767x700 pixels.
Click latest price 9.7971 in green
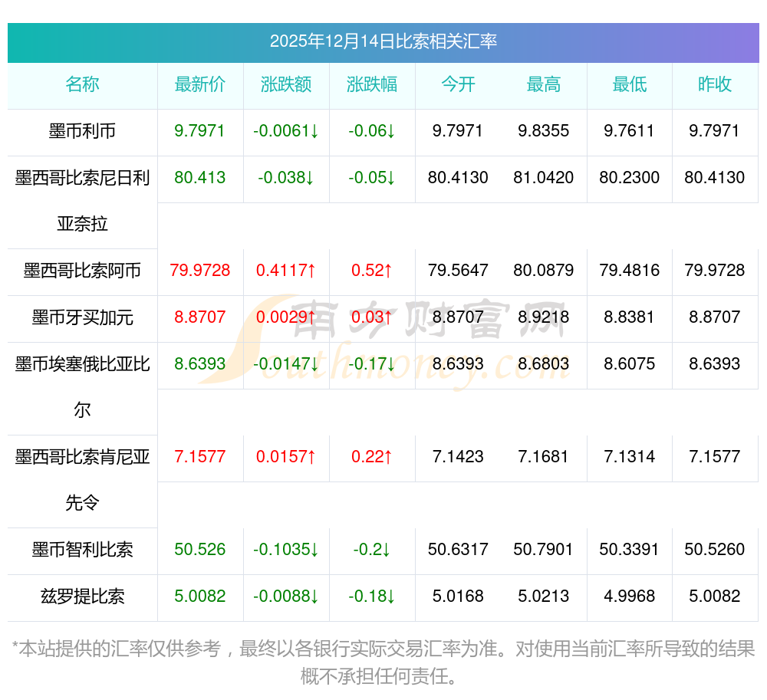[x=199, y=131]
